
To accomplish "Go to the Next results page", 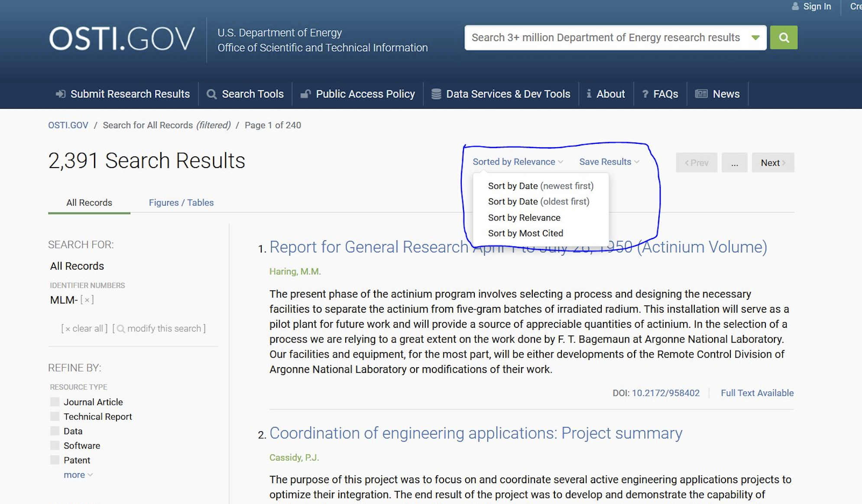I will coord(773,162).
